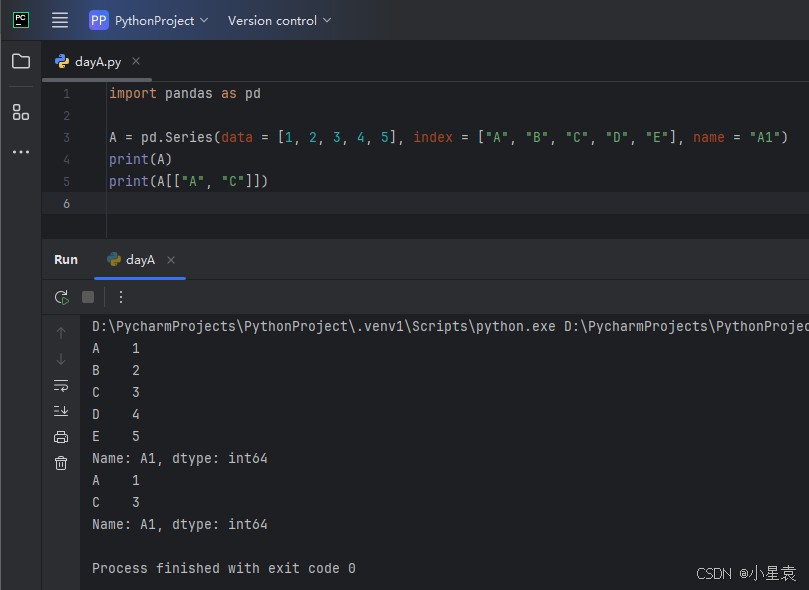This screenshot has height=590, width=809.
Task: Switch to the dayA.py editor tab
Action: (97, 61)
